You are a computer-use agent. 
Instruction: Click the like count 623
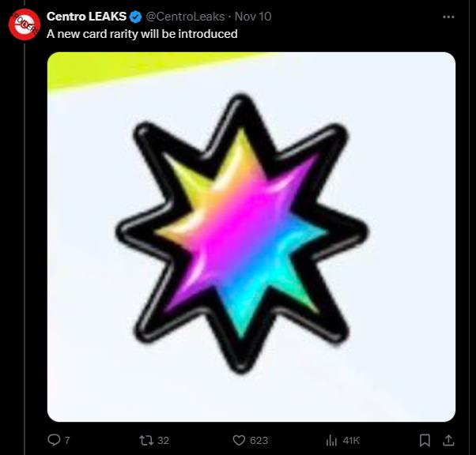pyautogui.click(x=259, y=440)
